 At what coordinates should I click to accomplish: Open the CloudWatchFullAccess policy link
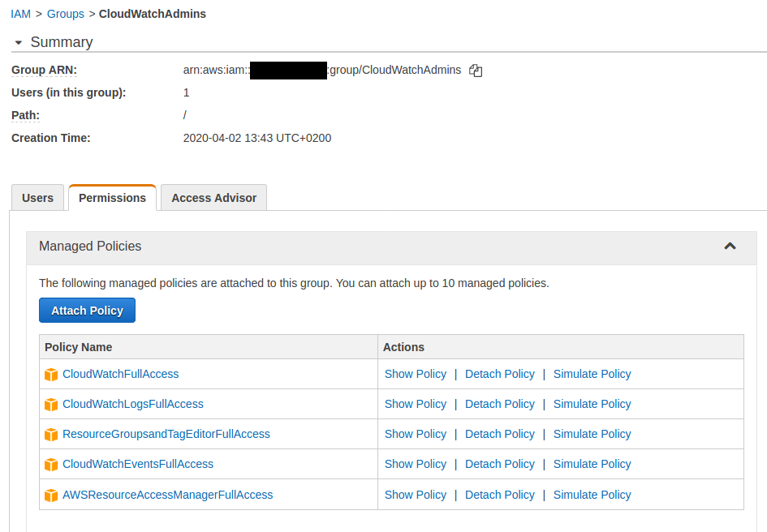pos(120,374)
